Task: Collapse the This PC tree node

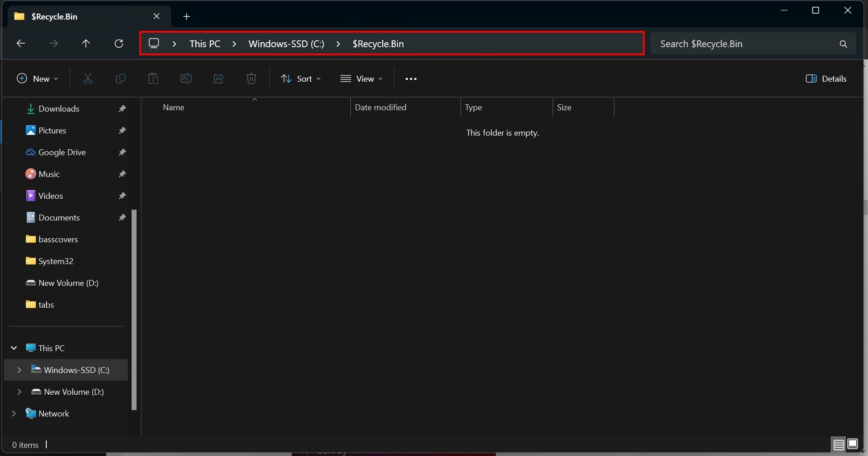Action: coord(14,348)
